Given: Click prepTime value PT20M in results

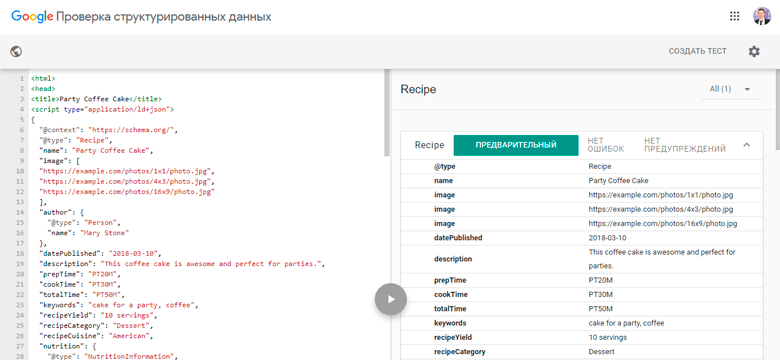Looking at the screenshot, I should point(600,280).
